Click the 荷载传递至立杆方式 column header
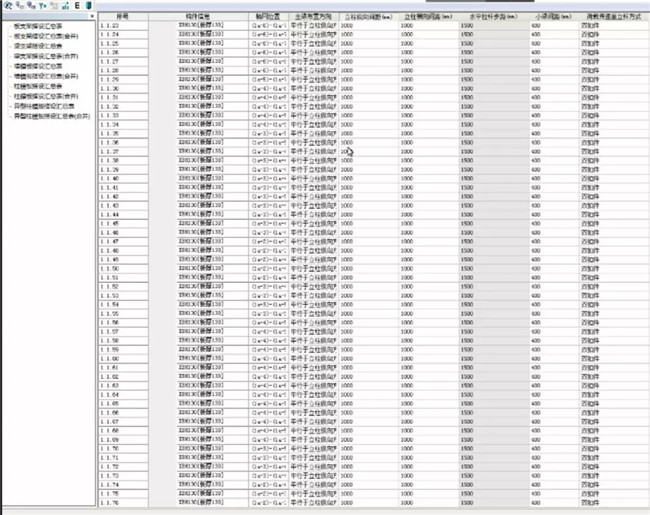The image size is (650, 515). (x=614, y=17)
